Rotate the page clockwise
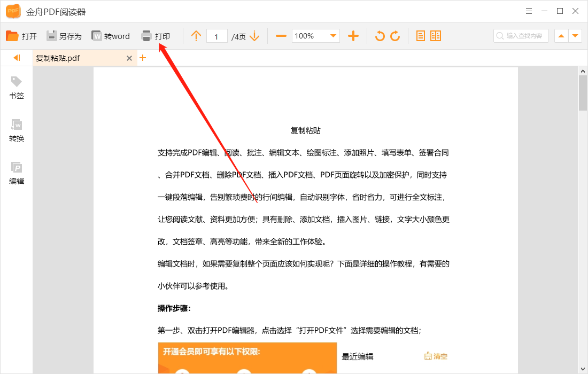The image size is (588, 374). click(x=396, y=36)
